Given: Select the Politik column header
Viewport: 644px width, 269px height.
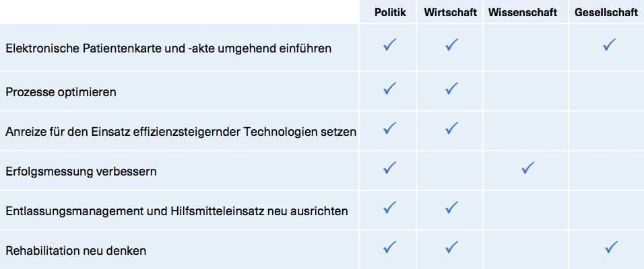Looking at the screenshot, I should (391, 12).
